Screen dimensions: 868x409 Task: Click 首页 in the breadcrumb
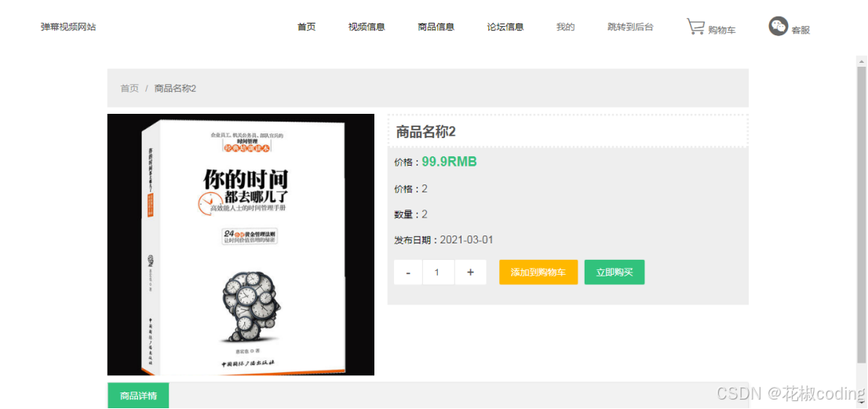pyautogui.click(x=129, y=88)
